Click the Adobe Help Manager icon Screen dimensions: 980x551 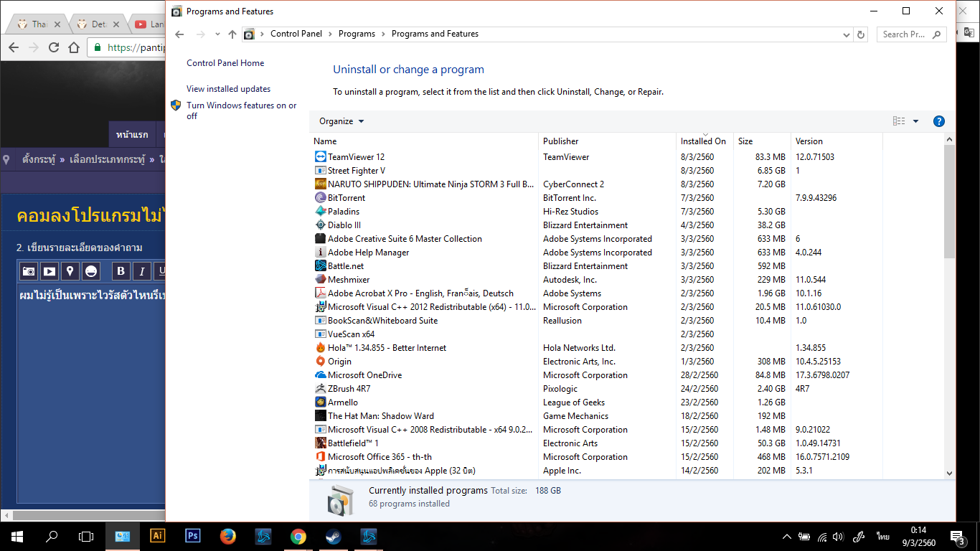[321, 252]
